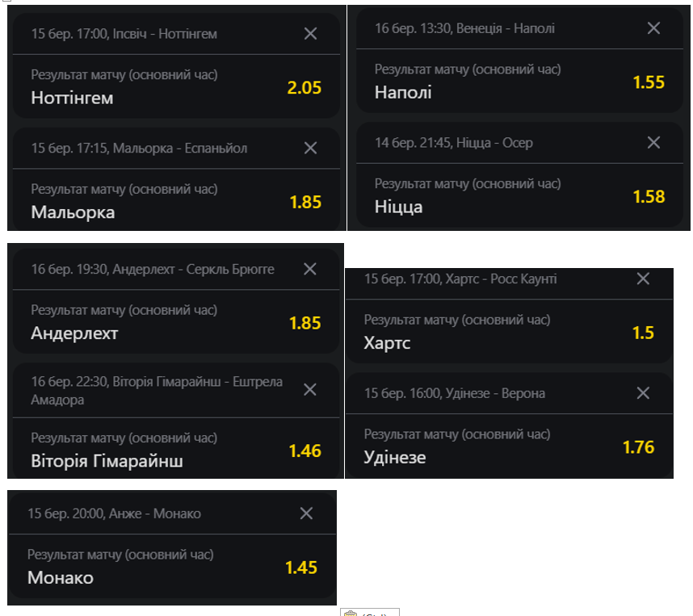Screen dimensions: 693x616
Task: Select the 1.58 odds for Ніцца
Action: coord(649,197)
